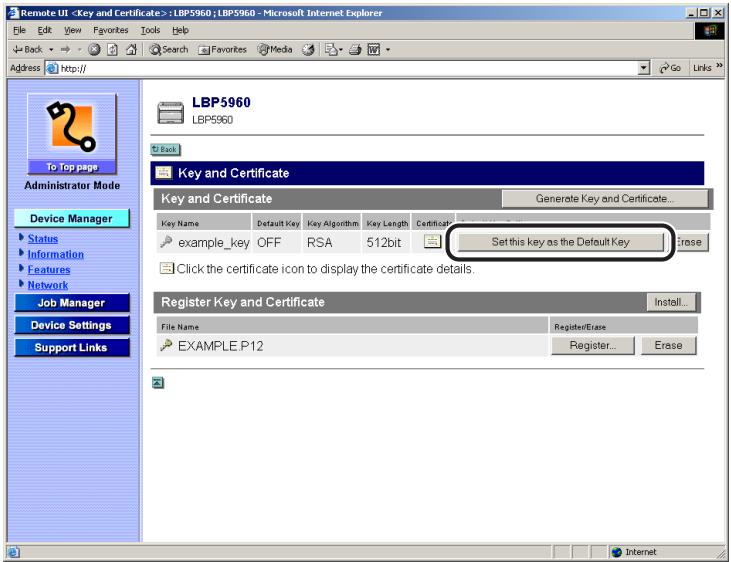Click the Links toolbar label
The image size is (731, 562).
tap(702, 68)
